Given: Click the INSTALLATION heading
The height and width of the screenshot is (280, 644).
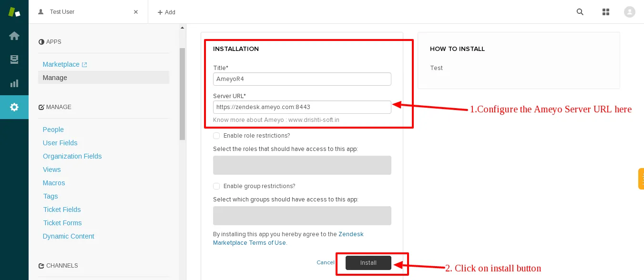Looking at the screenshot, I should 236,49.
